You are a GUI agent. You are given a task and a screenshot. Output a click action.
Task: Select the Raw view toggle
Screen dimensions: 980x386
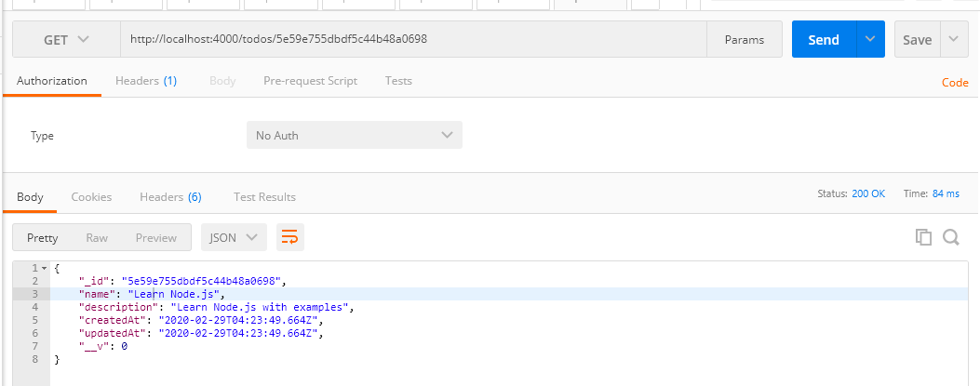(x=97, y=237)
